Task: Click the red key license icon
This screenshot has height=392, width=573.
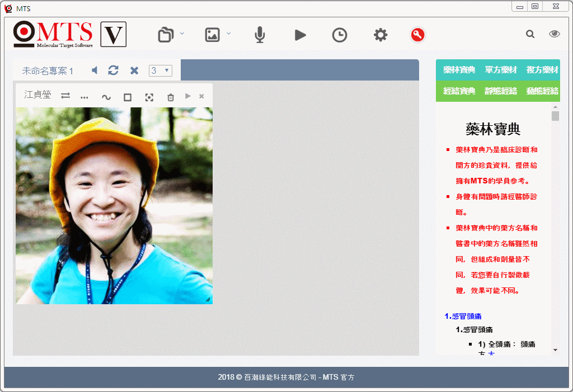Action: pyautogui.click(x=417, y=35)
